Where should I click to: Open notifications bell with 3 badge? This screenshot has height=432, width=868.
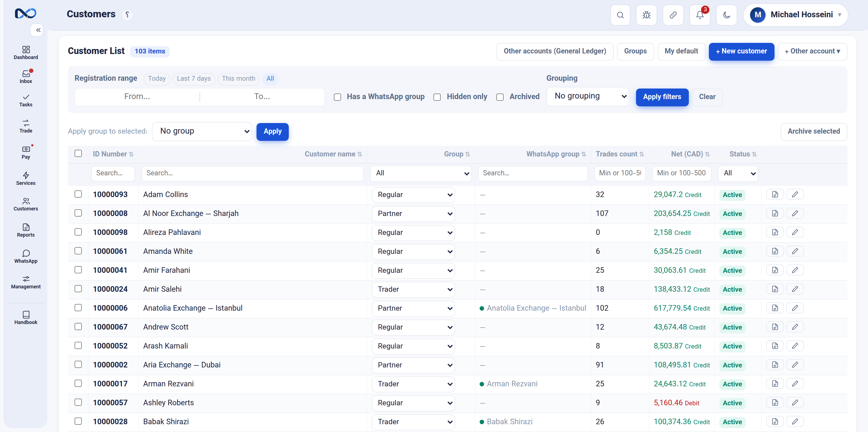(700, 15)
